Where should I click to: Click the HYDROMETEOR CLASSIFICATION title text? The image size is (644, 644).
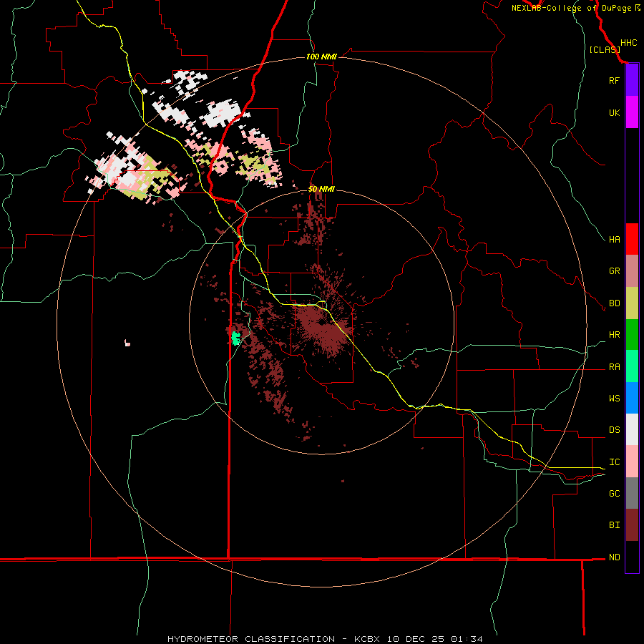click(x=251, y=639)
